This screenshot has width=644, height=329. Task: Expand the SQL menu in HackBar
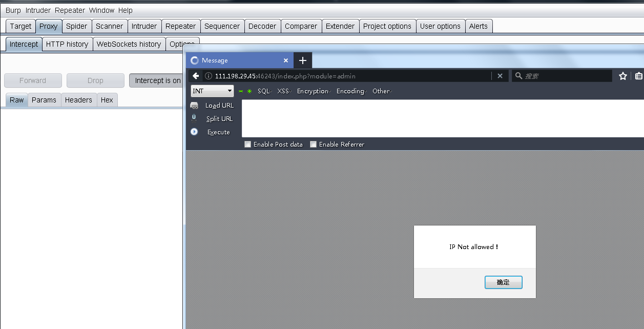coord(264,91)
